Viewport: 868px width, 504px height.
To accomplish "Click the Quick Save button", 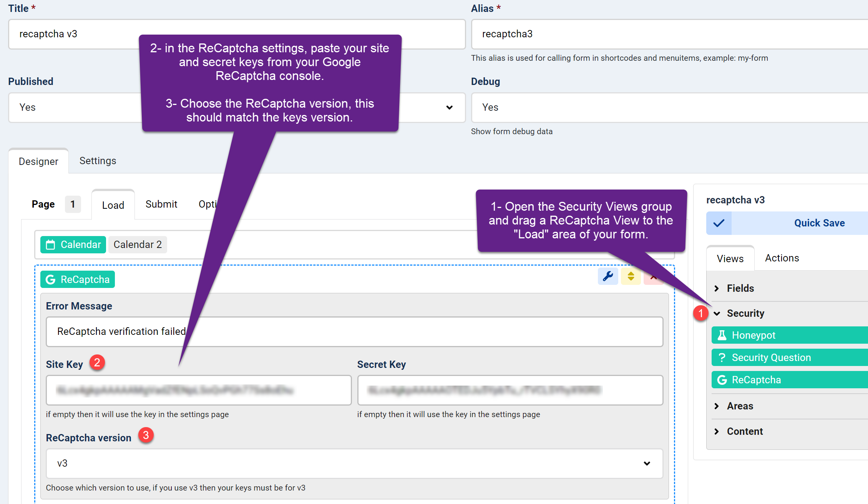I will pos(787,223).
